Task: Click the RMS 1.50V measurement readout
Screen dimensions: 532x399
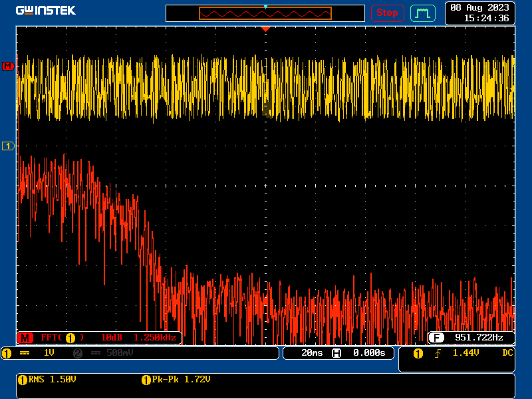Action: point(53,379)
